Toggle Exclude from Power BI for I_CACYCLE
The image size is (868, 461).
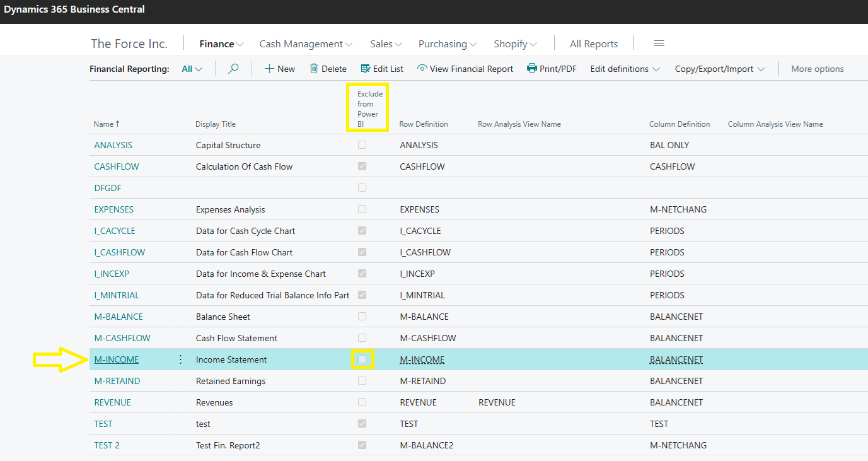click(362, 231)
